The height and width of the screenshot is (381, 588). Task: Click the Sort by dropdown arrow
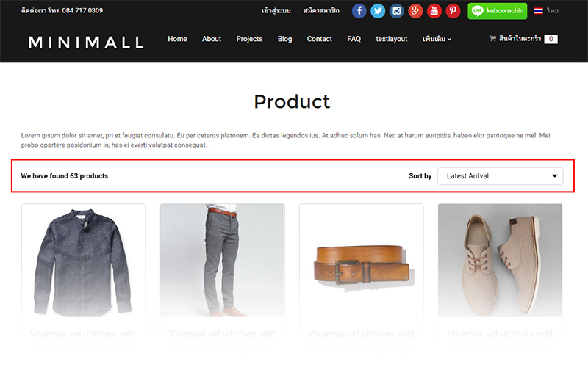pos(554,176)
